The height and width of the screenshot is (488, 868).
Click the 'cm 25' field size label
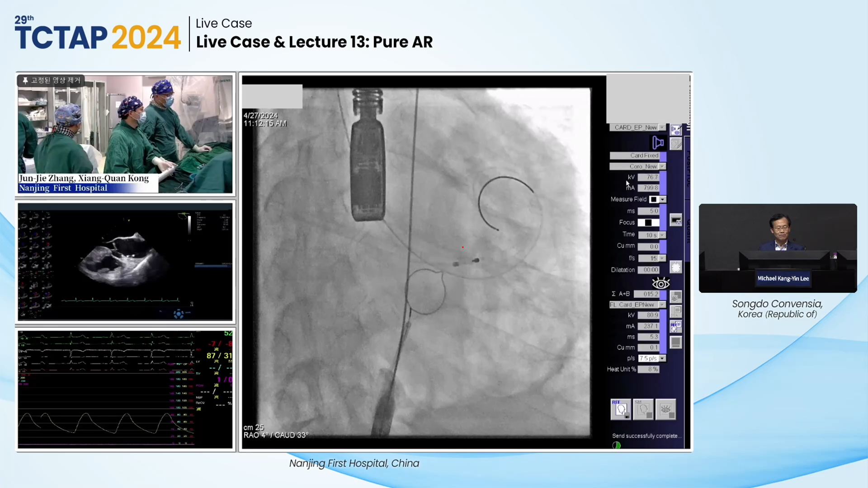pyautogui.click(x=253, y=427)
